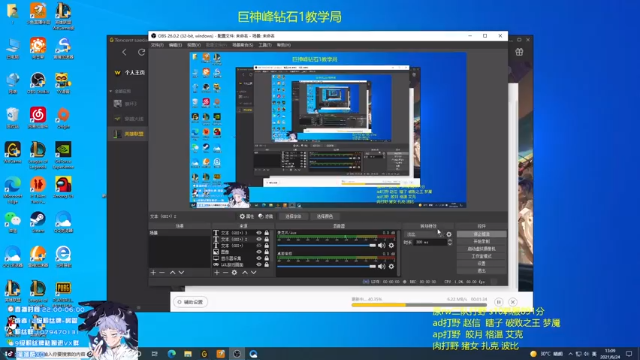Toggle the lock on the first text source
The image size is (640, 360).
point(267,233)
